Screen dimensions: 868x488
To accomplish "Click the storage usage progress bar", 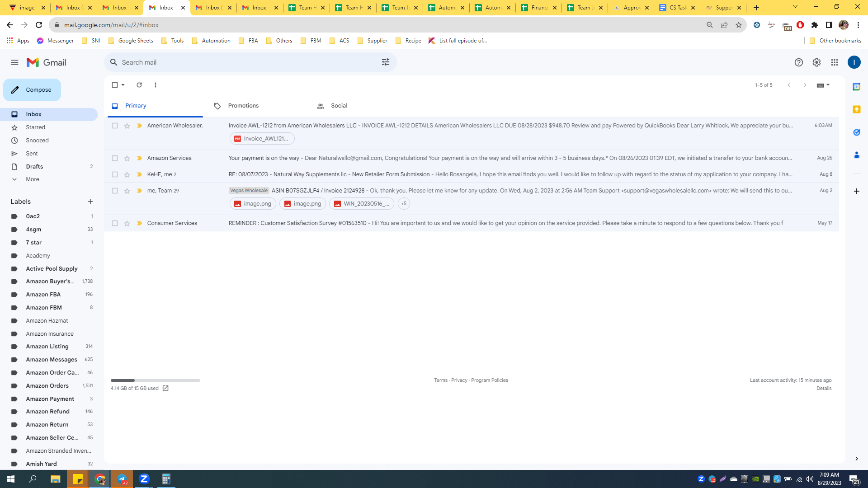I will pos(156,380).
